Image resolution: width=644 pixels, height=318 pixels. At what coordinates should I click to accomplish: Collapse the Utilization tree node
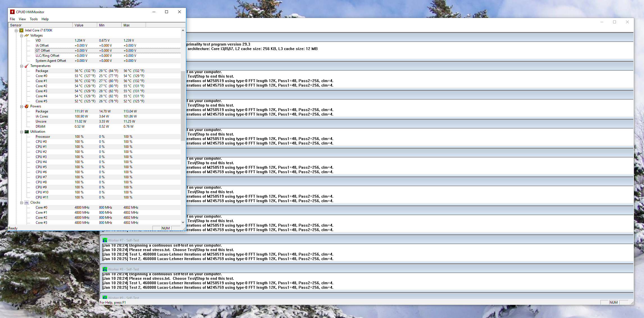click(21, 132)
